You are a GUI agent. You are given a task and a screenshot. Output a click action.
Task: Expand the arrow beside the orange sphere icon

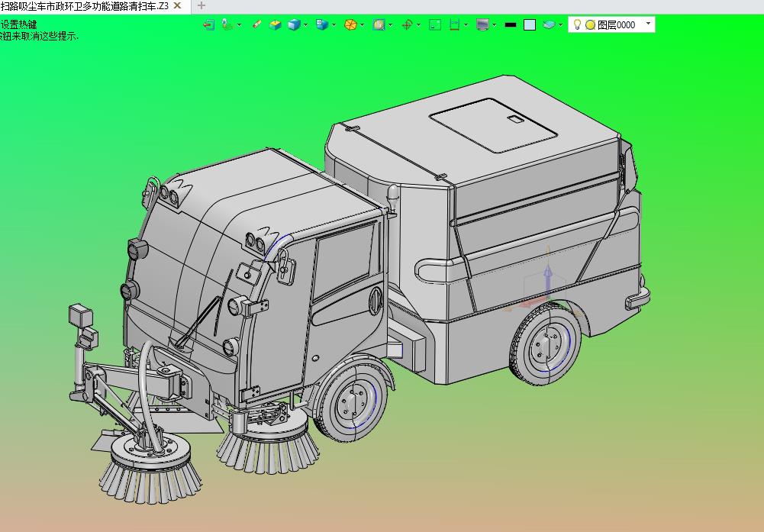click(362, 24)
